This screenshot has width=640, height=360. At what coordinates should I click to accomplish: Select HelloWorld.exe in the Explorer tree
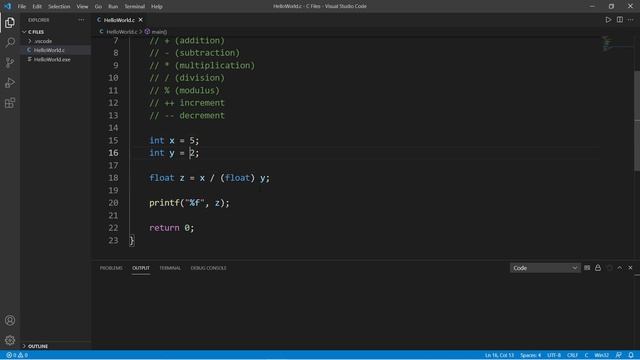point(52,60)
